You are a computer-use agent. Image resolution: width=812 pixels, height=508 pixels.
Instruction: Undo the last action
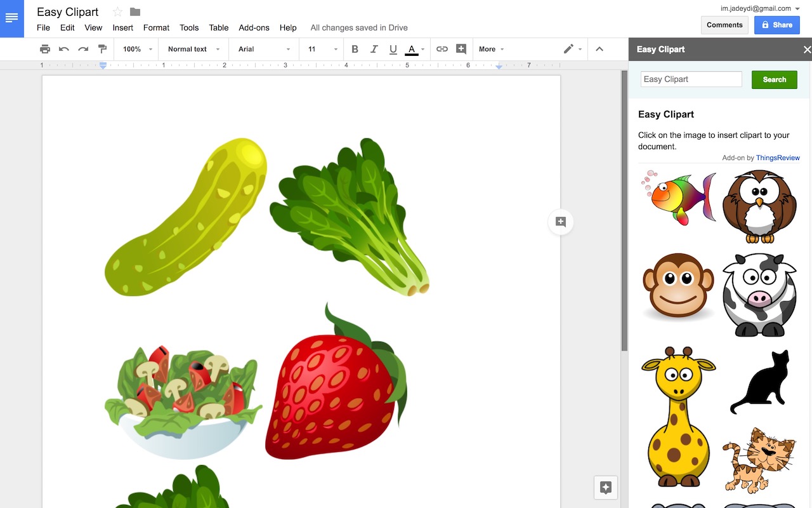click(63, 49)
